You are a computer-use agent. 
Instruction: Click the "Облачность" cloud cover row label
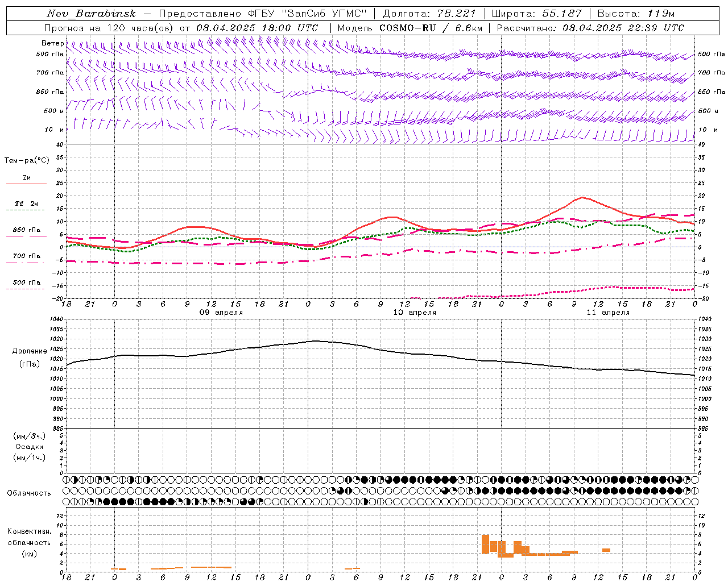[x=29, y=493]
